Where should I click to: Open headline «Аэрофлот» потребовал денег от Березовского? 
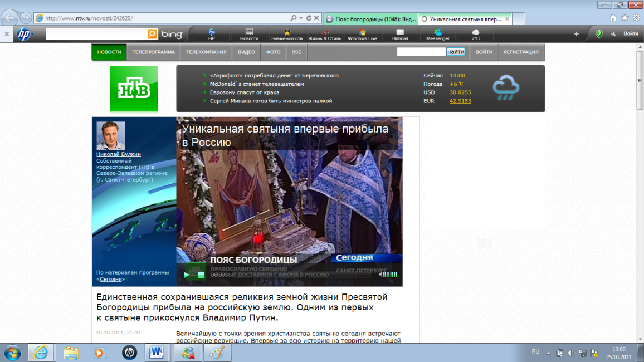(274, 76)
